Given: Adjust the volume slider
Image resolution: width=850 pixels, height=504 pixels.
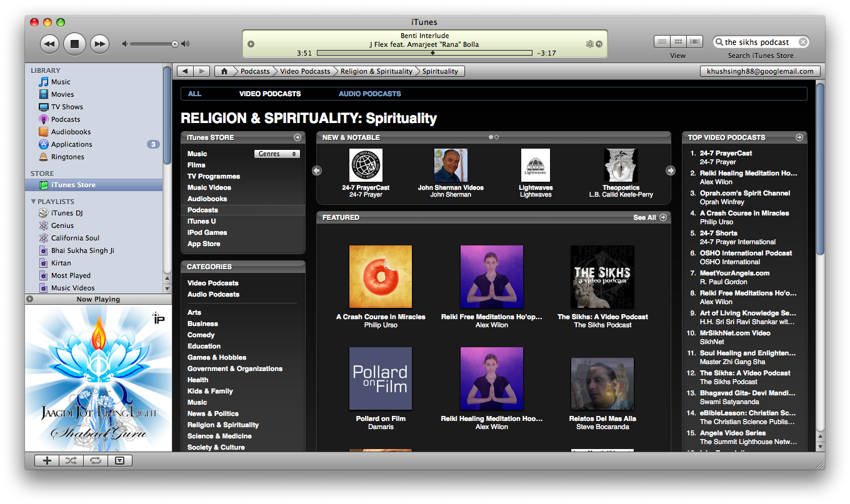Looking at the screenshot, I should click(155, 44).
